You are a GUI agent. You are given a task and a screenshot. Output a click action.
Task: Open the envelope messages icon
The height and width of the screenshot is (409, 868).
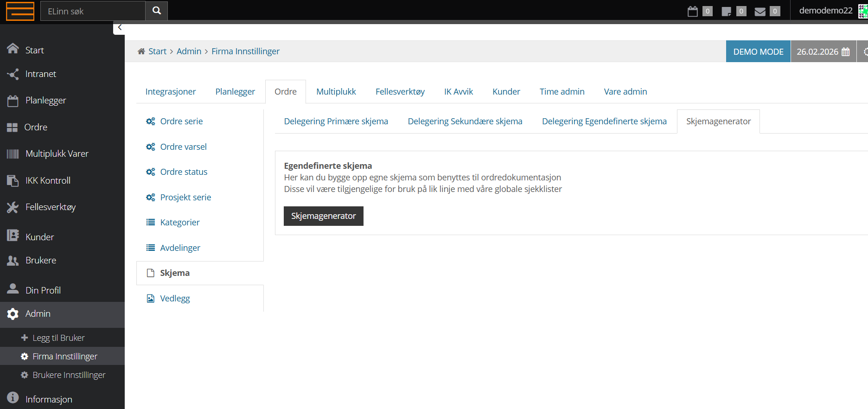pos(760,11)
